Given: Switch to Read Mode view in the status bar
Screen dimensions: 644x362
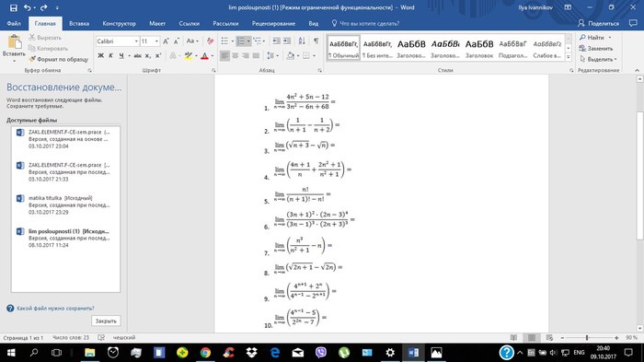Looking at the screenshot, I should tap(513, 338).
